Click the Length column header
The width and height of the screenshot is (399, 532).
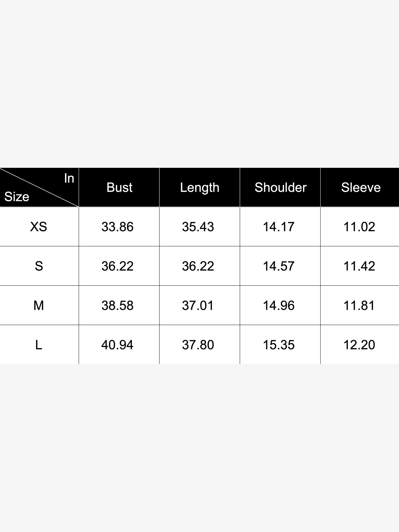tap(200, 188)
